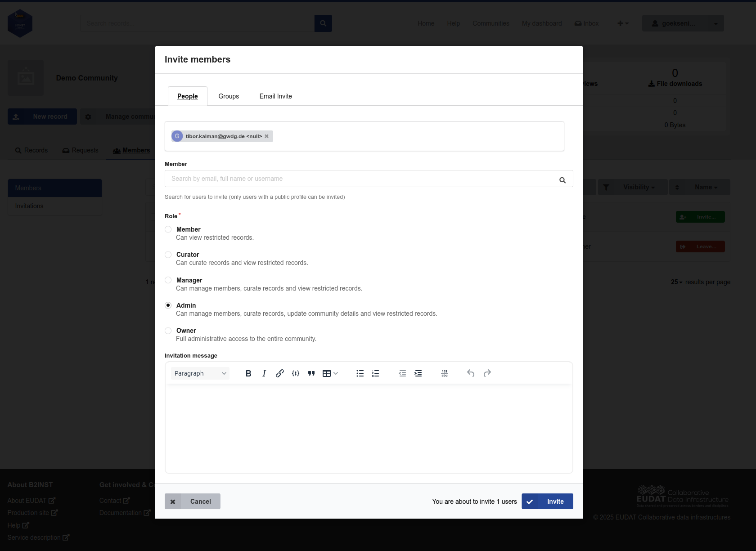Insert a link via the chain icon
Screen dimensions: 756x551
pos(280,373)
